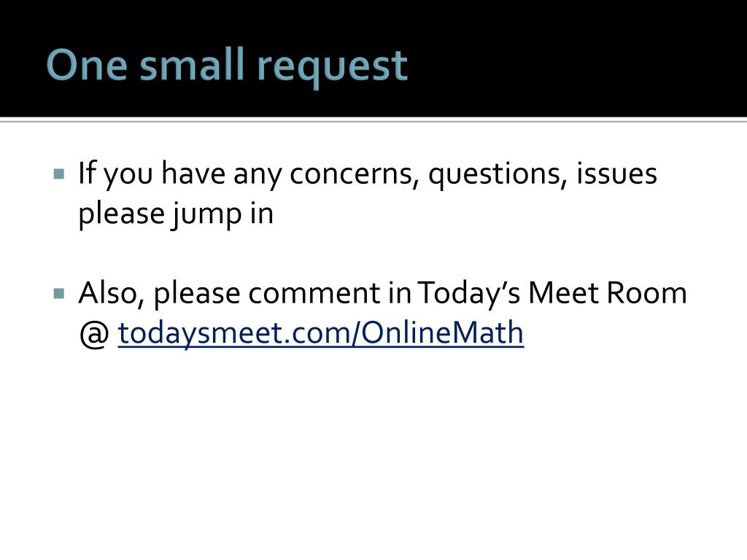The image size is (747, 560).
Task: Click the word 'please' after 'Also,'
Action: point(197,294)
